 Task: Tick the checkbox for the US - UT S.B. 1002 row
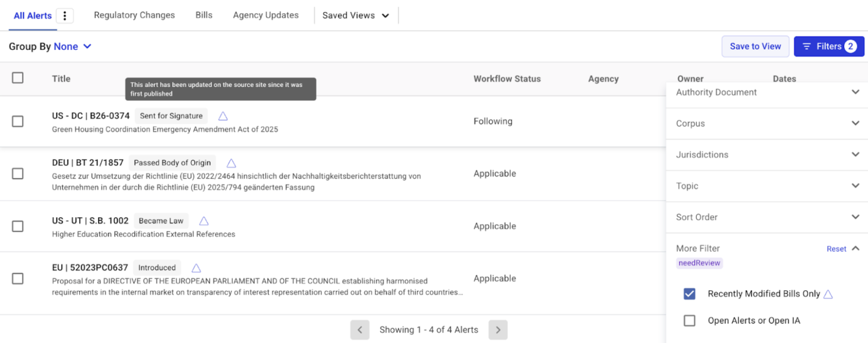tap(18, 226)
